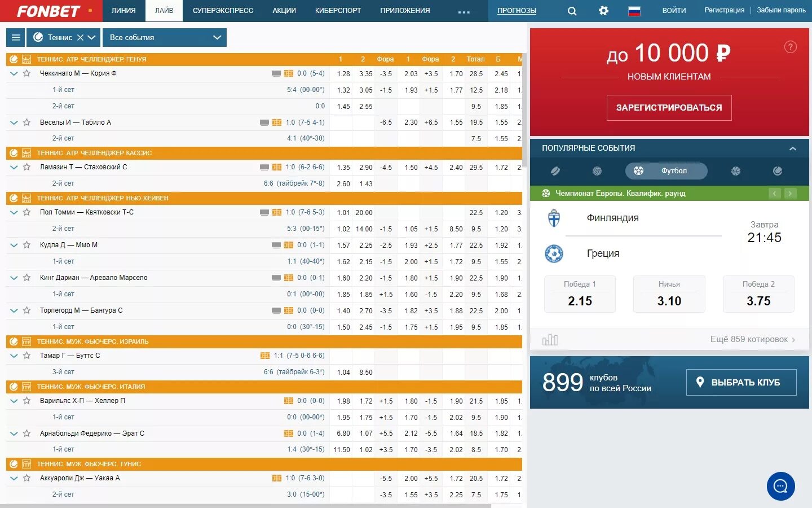Open court scoreboard icon for Веселы И match
This screenshot has width=812, height=508.
point(277,122)
